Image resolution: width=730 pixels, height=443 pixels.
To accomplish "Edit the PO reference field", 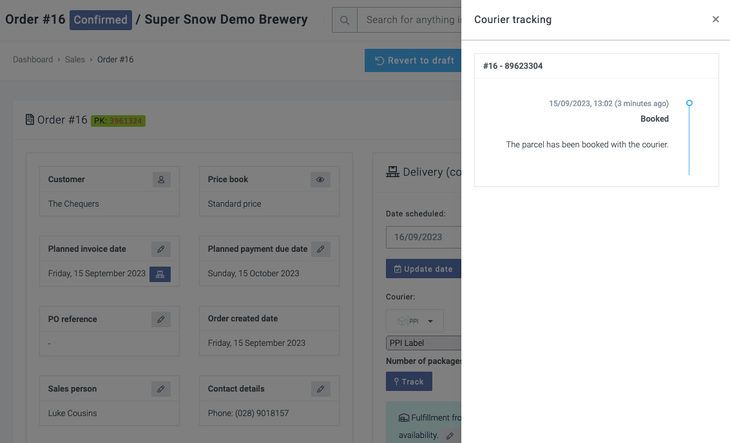I will [161, 319].
